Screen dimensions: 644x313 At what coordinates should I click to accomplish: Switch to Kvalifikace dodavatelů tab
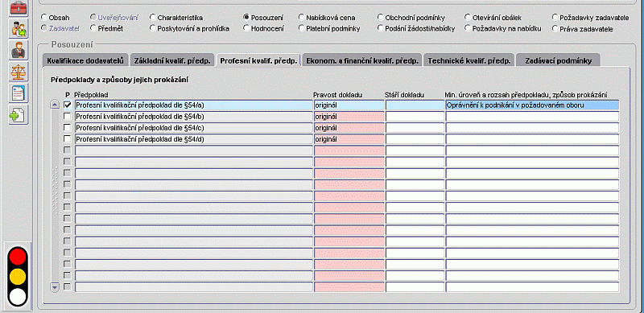[85, 60]
